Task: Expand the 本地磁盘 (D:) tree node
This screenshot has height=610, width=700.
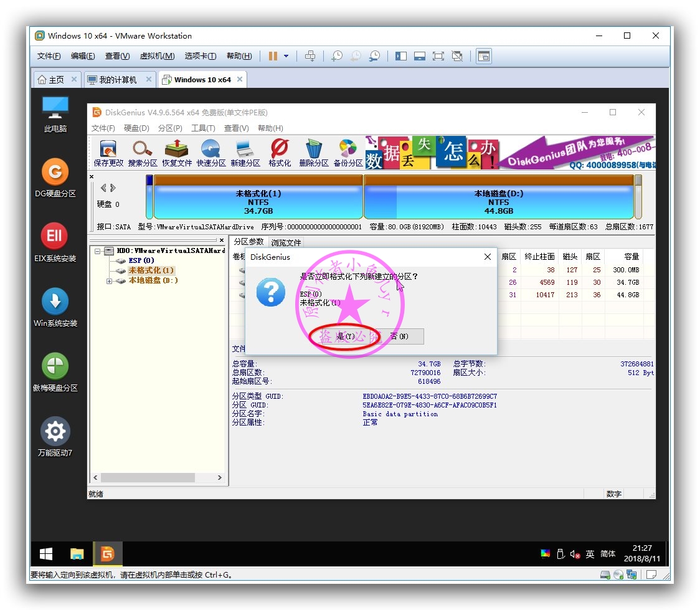Action: click(x=109, y=281)
